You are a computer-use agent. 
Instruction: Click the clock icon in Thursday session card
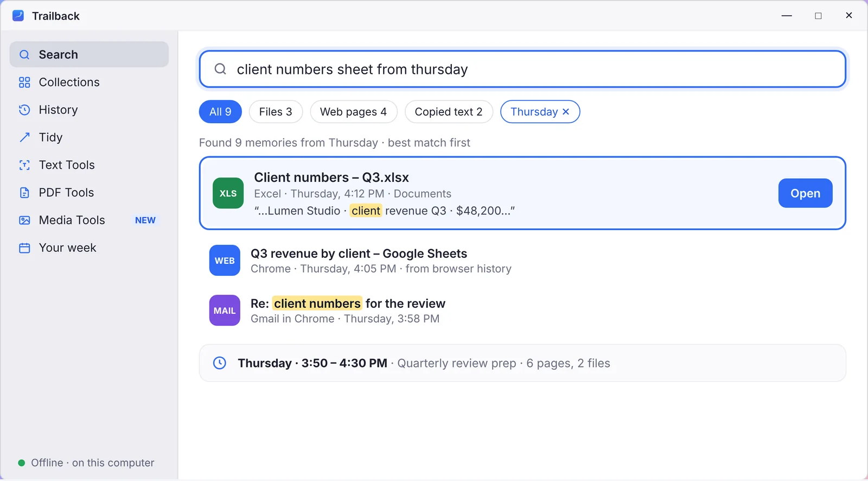[x=220, y=363]
